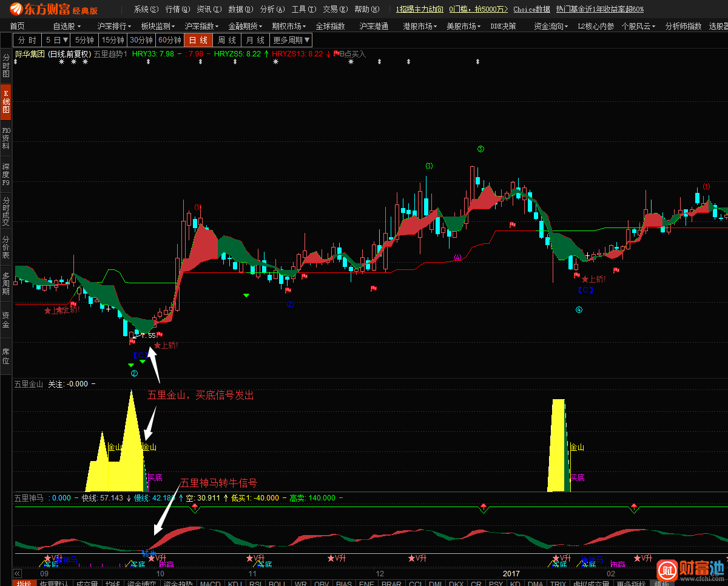This screenshot has height=586, width=728.
Task: Open the 热门基金近1年收益率超60% link
Action: tap(600, 9)
